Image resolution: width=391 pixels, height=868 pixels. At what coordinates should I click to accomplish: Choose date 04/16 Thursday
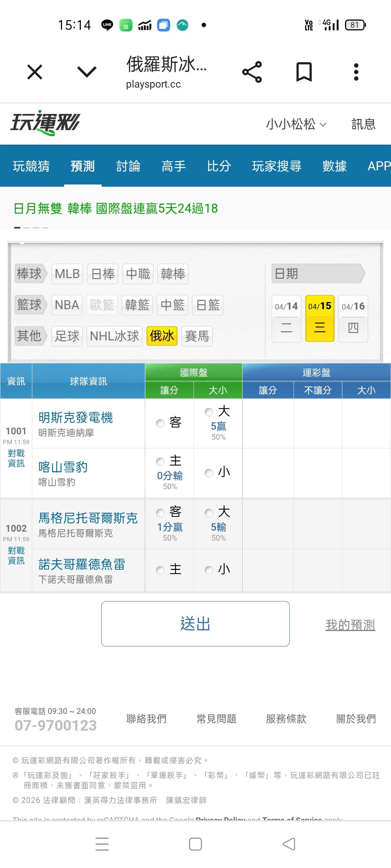click(x=353, y=319)
